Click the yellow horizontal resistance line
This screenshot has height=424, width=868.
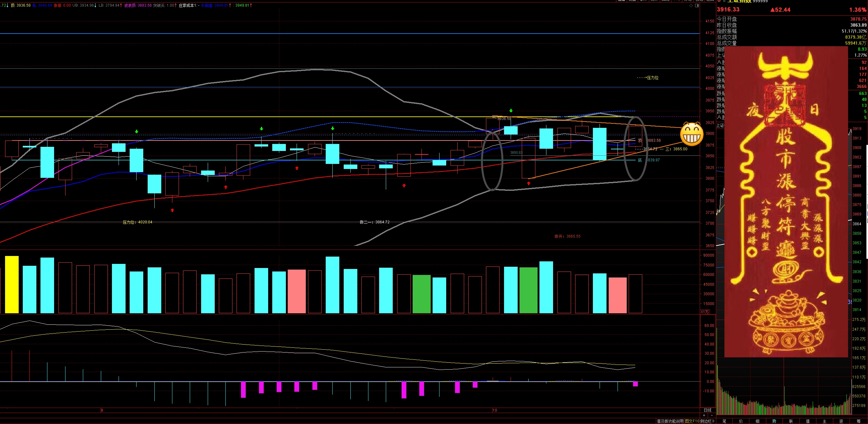[x=236, y=117]
